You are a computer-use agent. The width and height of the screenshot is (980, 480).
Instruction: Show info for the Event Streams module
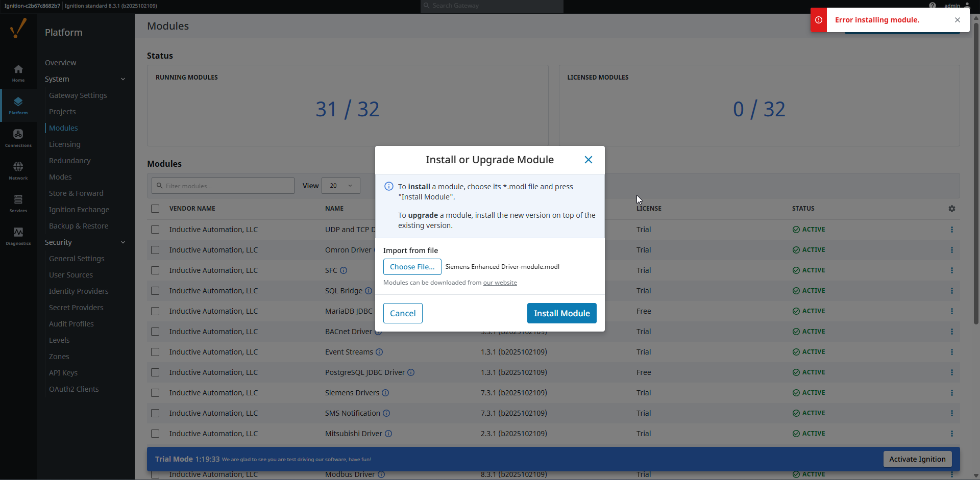(379, 352)
